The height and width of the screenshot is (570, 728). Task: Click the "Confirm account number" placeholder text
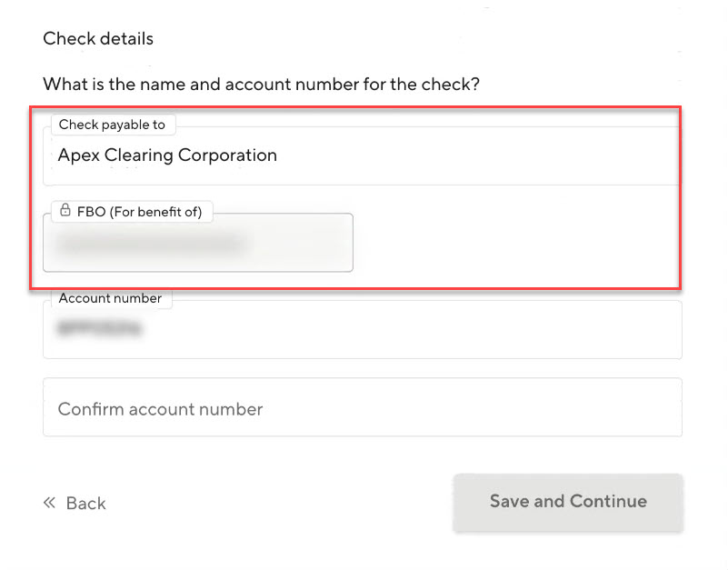[x=160, y=409]
